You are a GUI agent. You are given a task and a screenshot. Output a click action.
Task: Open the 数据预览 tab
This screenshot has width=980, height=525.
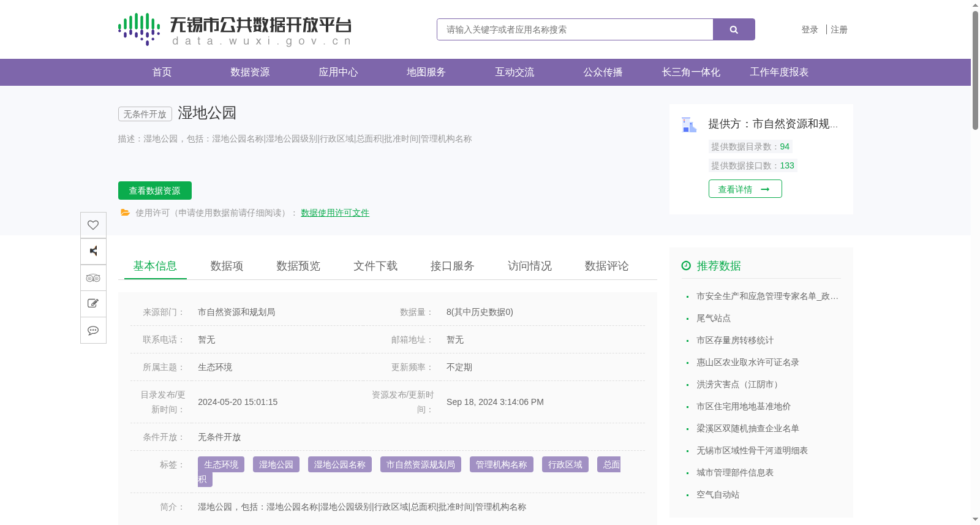(x=298, y=266)
